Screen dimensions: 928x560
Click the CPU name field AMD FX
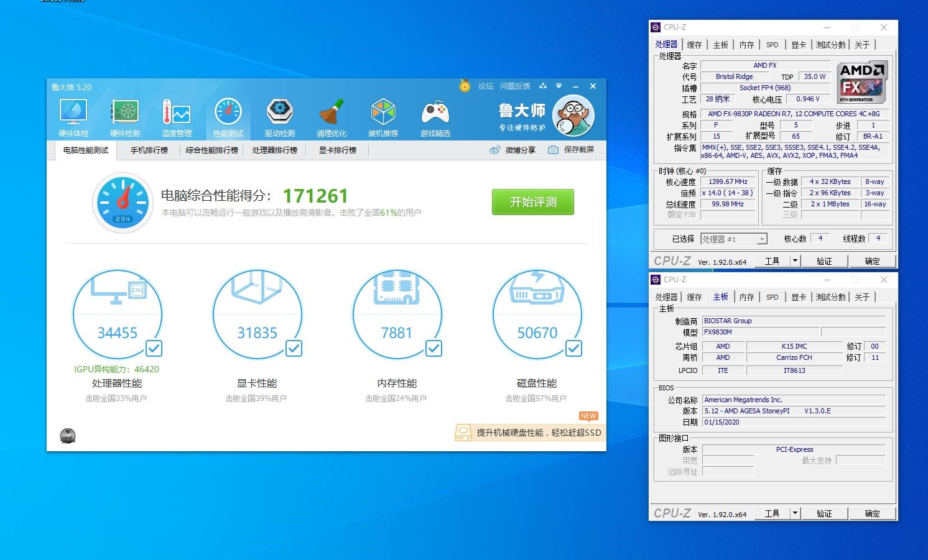click(765, 65)
